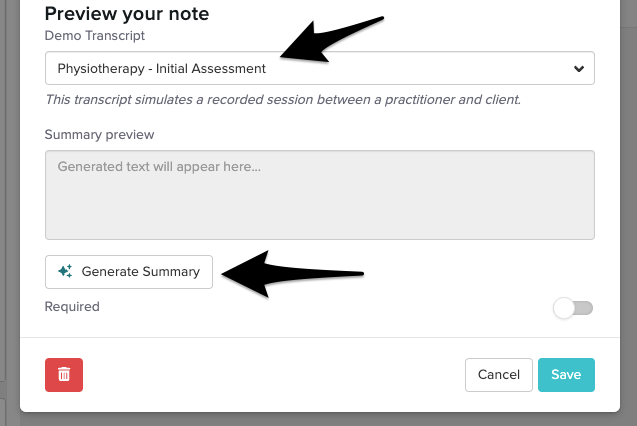This screenshot has height=426, width=637.
Task: Cancel the preview dialog
Action: click(x=498, y=374)
